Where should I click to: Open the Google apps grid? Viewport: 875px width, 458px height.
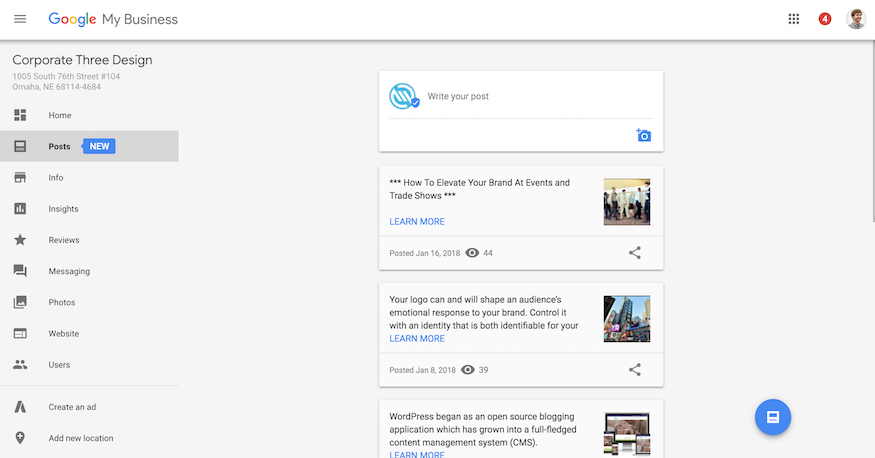[794, 19]
